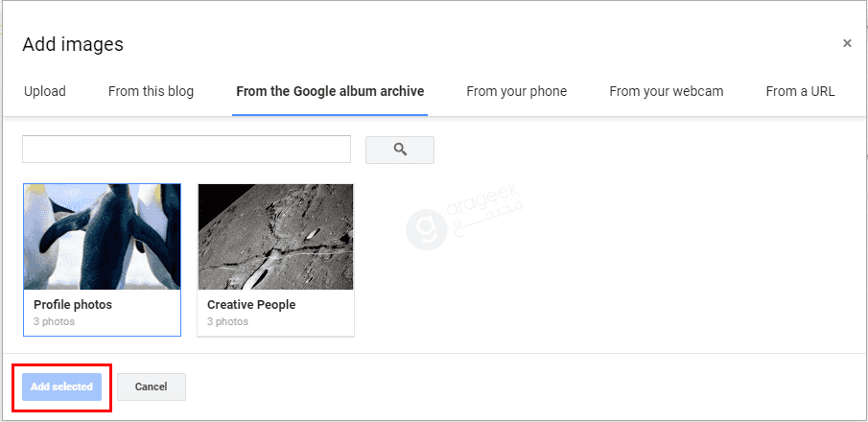Select the moon surface album cover
The image size is (868, 422).
pos(275,237)
